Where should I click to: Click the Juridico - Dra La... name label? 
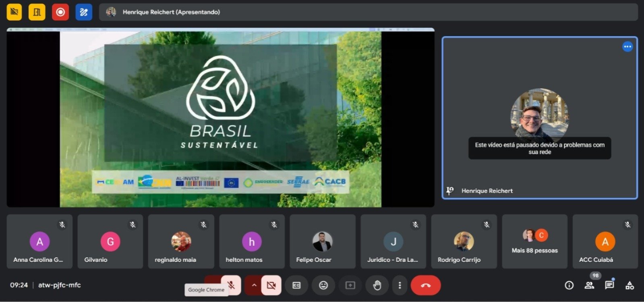[x=393, y=260]
